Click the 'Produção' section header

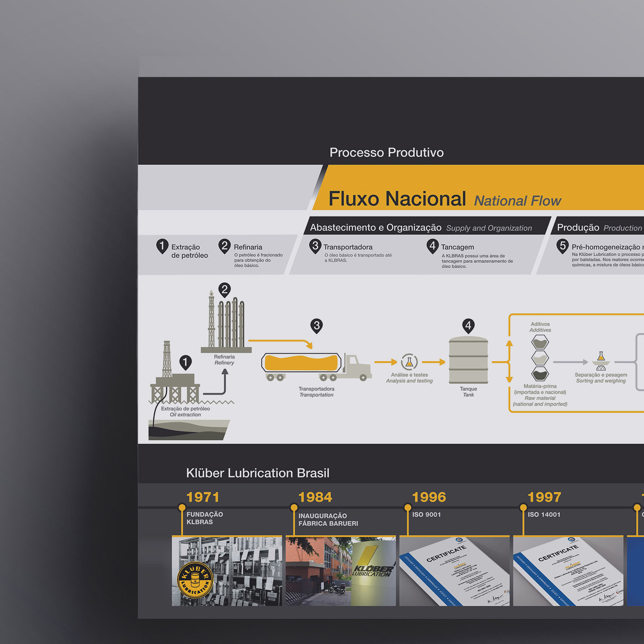pyautogui.click(x=578, y=228)
